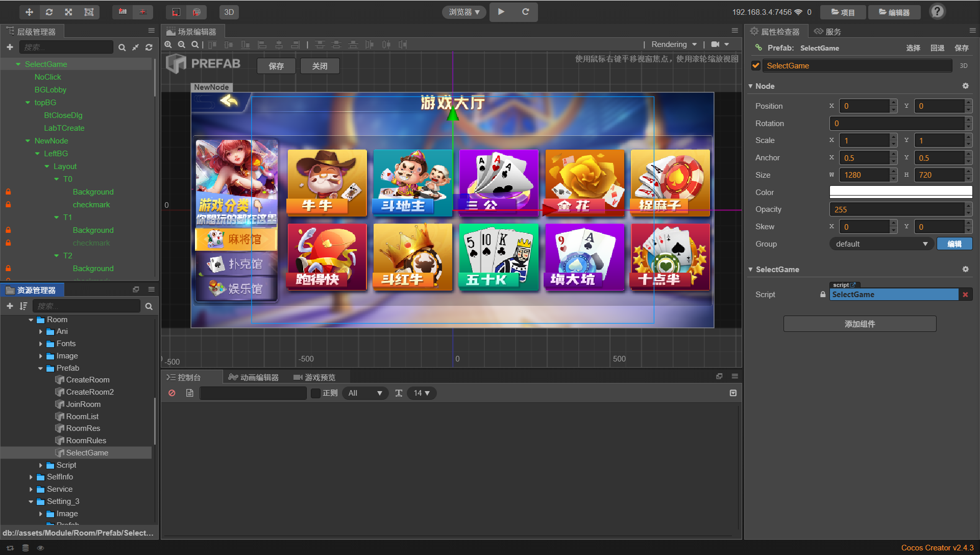Click the 添加组件 button

(860, 324)
